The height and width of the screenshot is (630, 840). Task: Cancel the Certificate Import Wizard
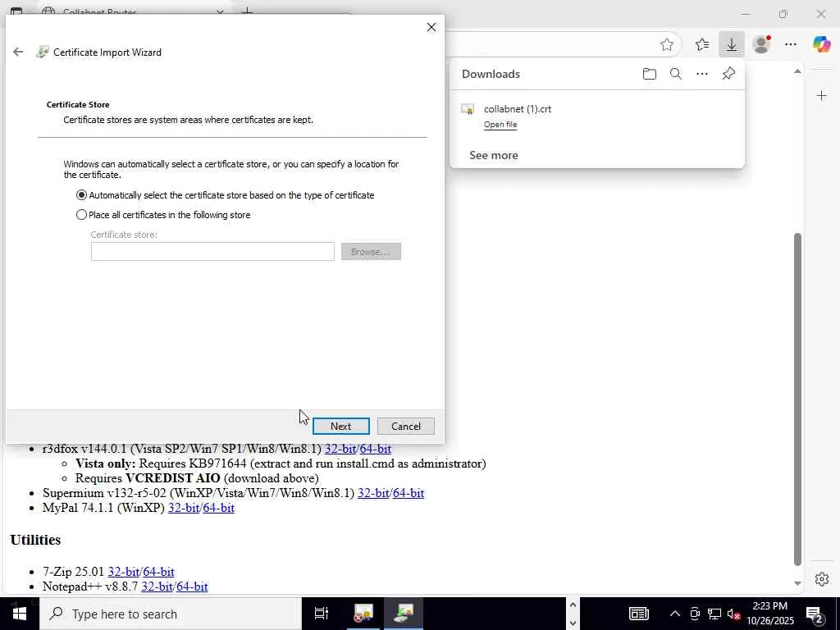click(405, 427)
